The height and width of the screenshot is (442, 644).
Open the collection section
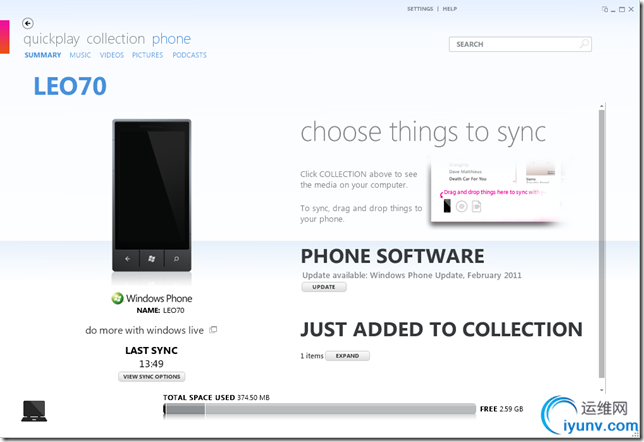115,39
